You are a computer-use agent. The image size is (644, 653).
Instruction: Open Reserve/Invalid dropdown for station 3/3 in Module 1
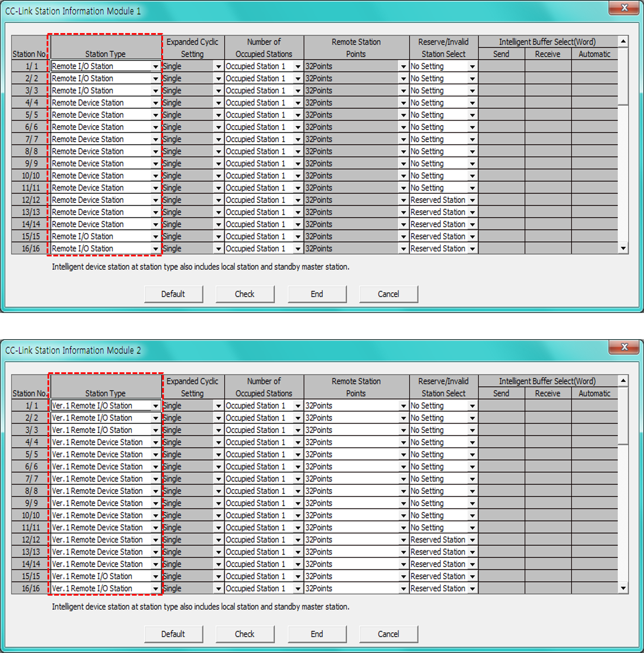(x=472, y=90)
